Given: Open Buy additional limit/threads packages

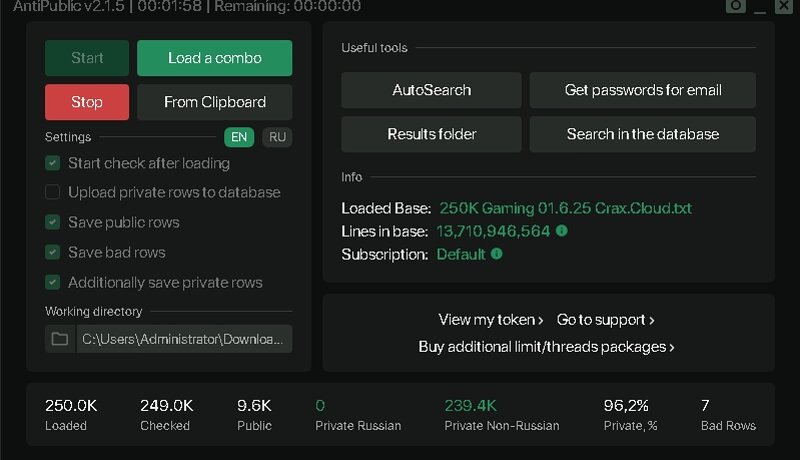Looking at the screenshot, I should (546, 347).
